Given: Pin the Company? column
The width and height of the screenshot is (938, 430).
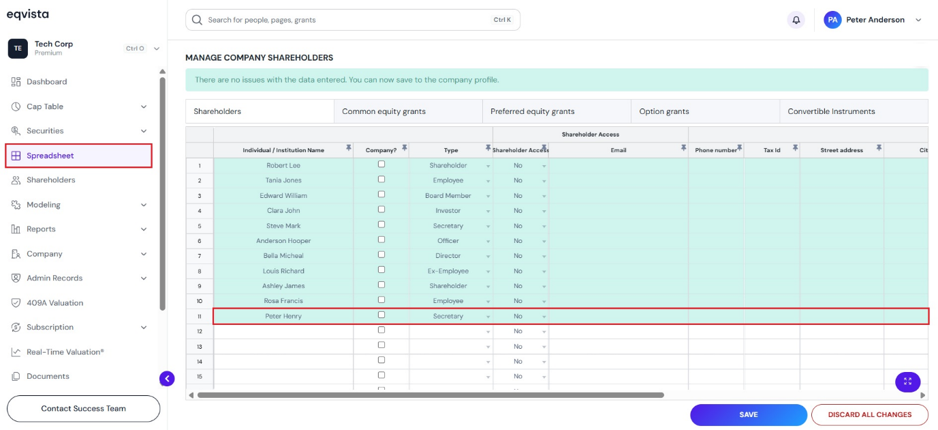Looking at the screenshot, I should (x=404, y=148).
